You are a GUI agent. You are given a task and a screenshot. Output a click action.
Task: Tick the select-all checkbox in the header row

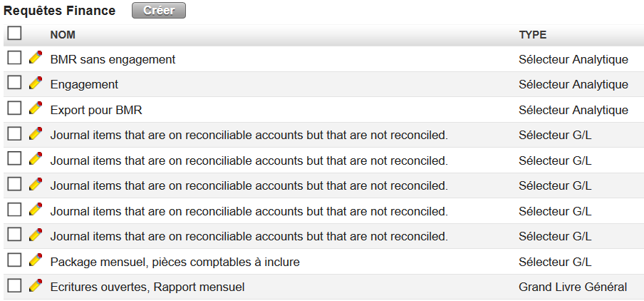14,33
